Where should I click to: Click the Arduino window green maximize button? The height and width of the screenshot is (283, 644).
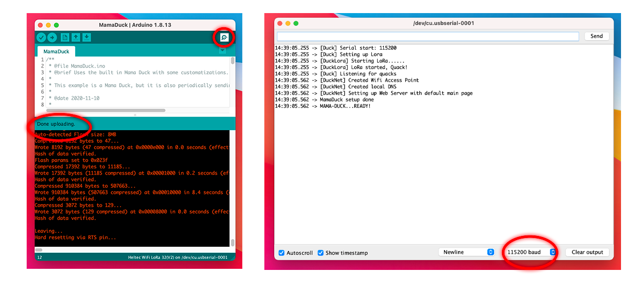pyautogui.click(x=57, y=25)
